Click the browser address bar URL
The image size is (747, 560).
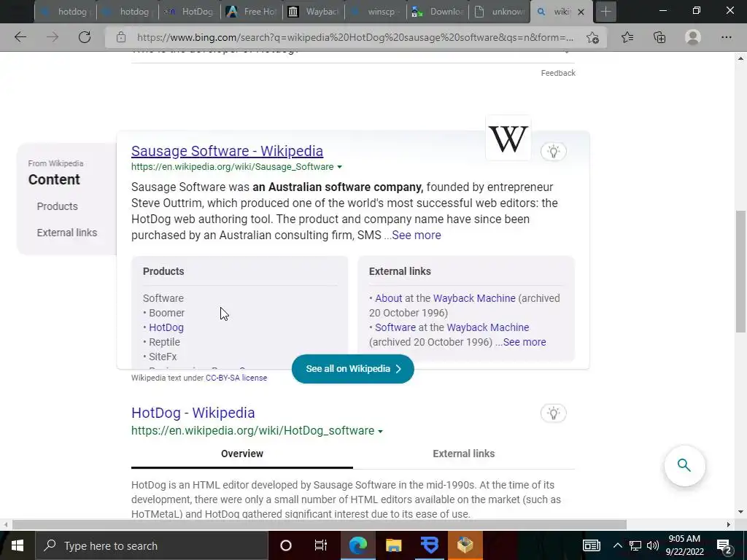(x=355, y=37)
